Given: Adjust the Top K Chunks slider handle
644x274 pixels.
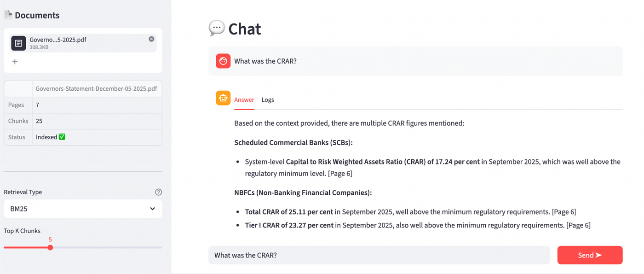Looking at the screenshot, I should pos(50,247).
